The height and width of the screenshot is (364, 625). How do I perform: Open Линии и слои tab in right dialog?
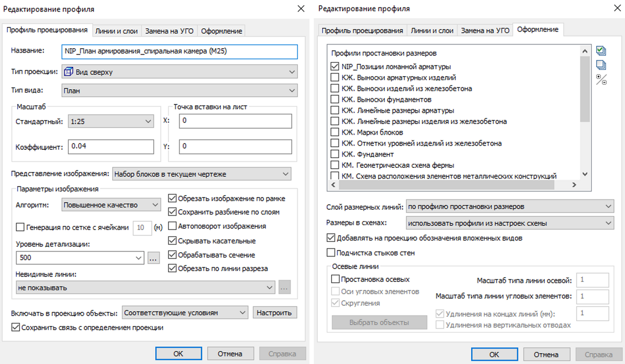432,30
